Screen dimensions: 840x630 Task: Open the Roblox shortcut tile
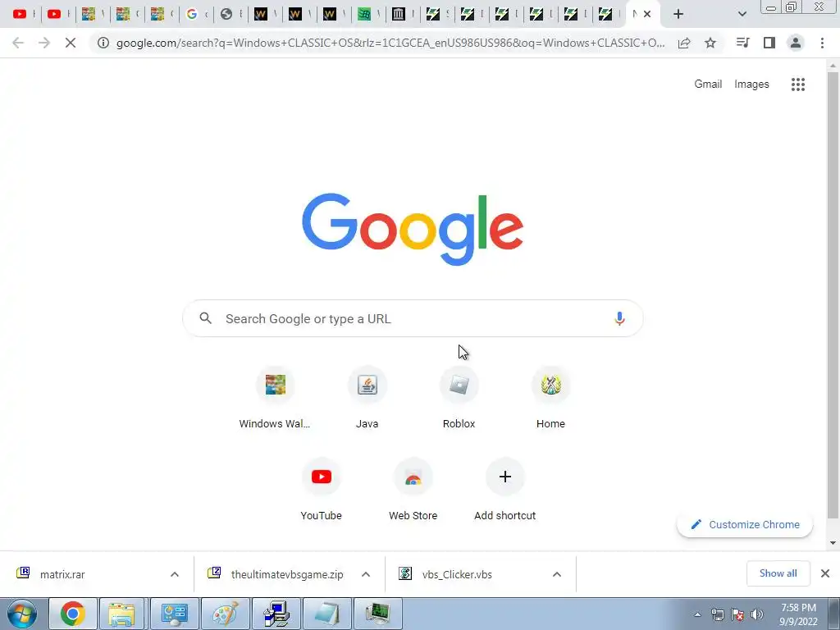[459, 398]
